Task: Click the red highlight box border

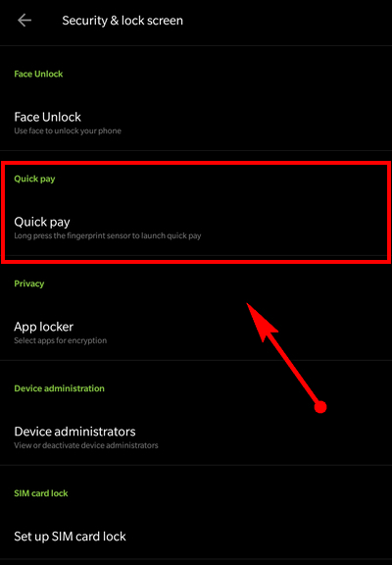Action: coord(196,163)
